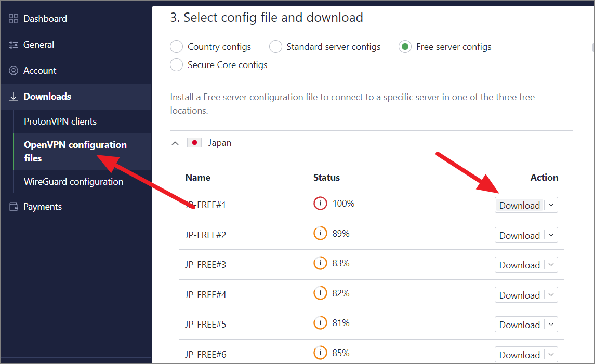Select the Country configs radio button
The width and height of the screenshot is (595, 364).
click(177, 47)
